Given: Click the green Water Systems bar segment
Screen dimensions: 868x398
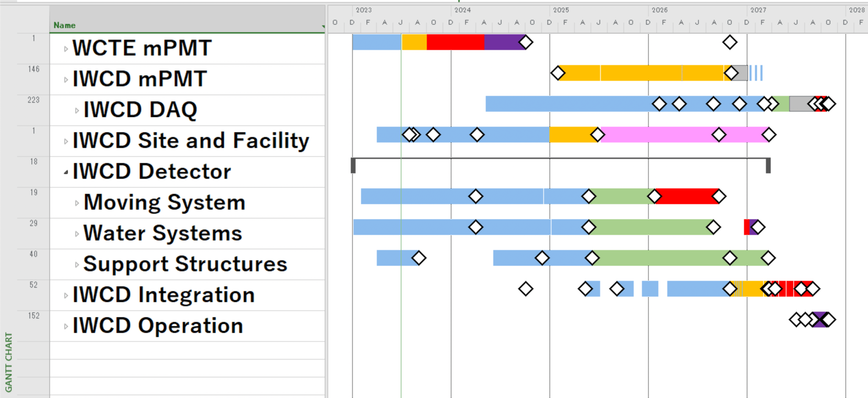Looking at the screenshot, I should 651,227.
